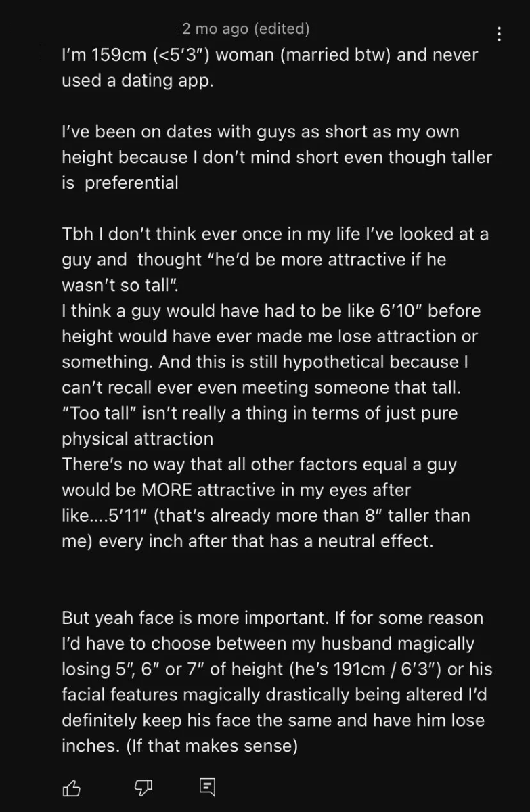Click the "2 mo ago (edited)" timestamp
This screenshot has height=812, width=530.
[246, 29]
